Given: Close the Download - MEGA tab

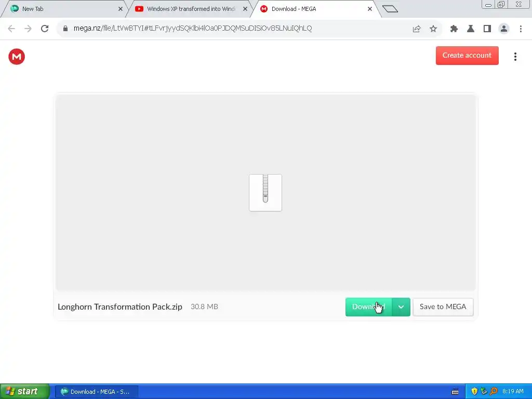Looking at the screenshot, I should [x=370, y=9].
